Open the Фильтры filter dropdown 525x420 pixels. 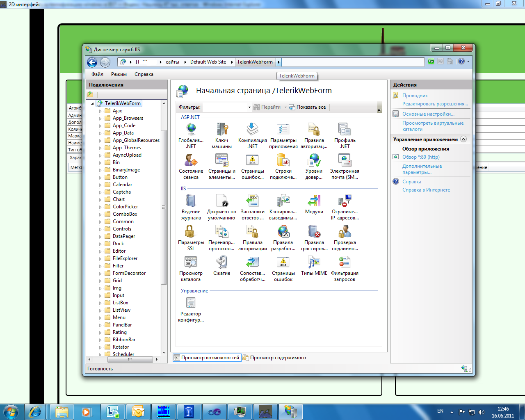click(249, 107)
